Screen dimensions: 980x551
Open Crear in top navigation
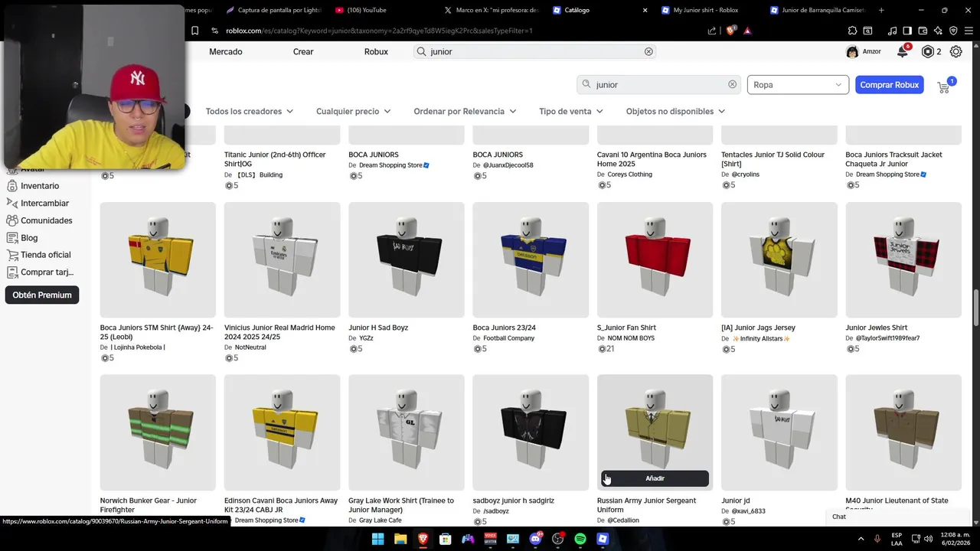point(303,51)
